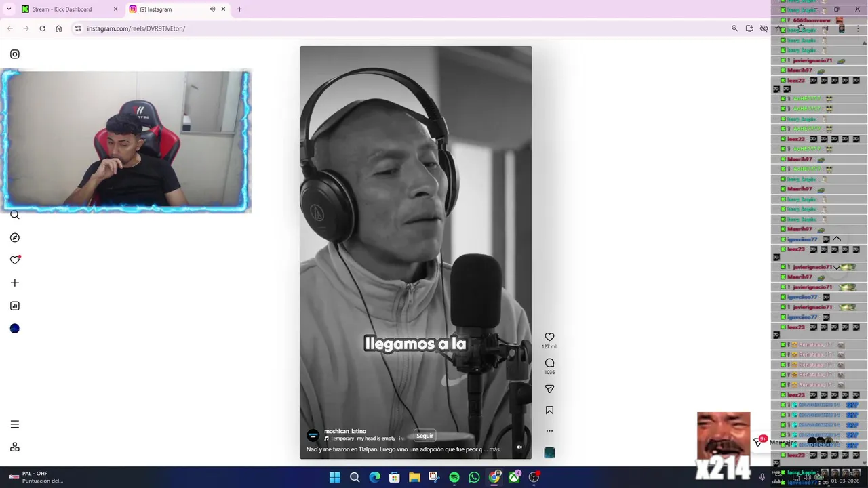Viewport: 868px width, 488px height.
Task: Install app icon in address bar
Action: tap(749, 28)
